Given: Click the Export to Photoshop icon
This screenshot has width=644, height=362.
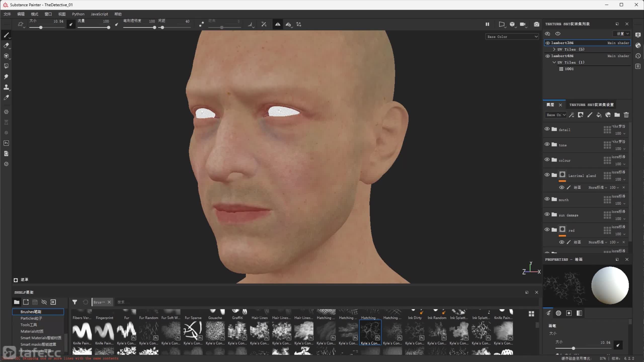Looking at the screenshot, I should click(6, 143).
